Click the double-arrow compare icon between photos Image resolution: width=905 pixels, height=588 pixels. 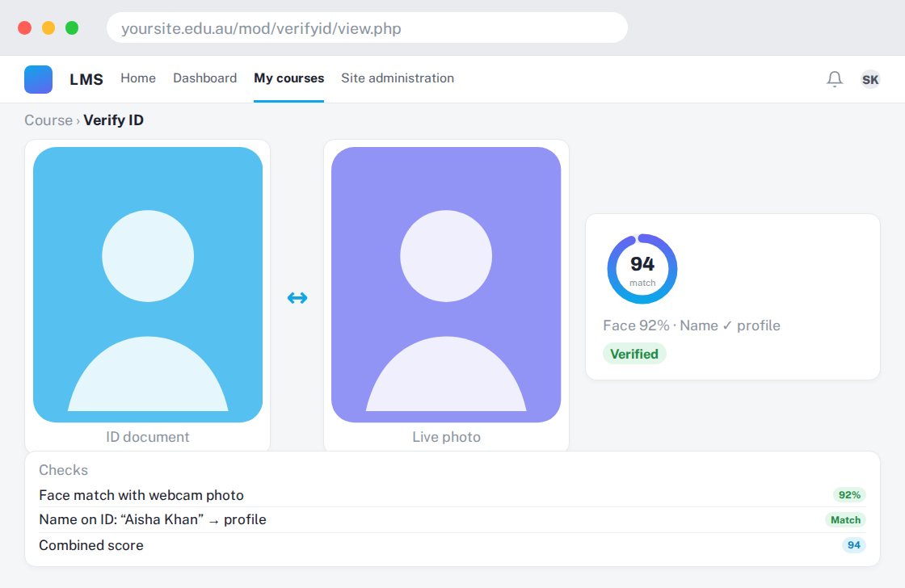pyautogui.click(x=297, y=298)
